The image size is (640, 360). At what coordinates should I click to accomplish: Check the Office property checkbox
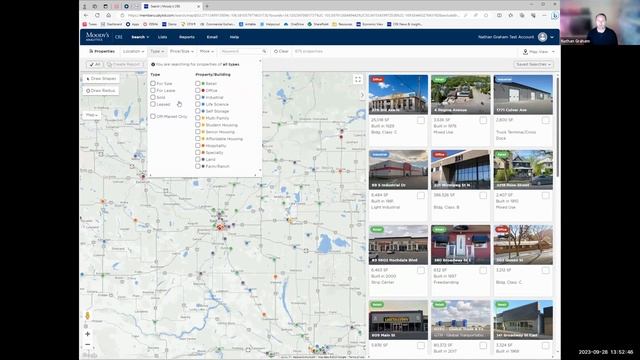tap(198, 90)
